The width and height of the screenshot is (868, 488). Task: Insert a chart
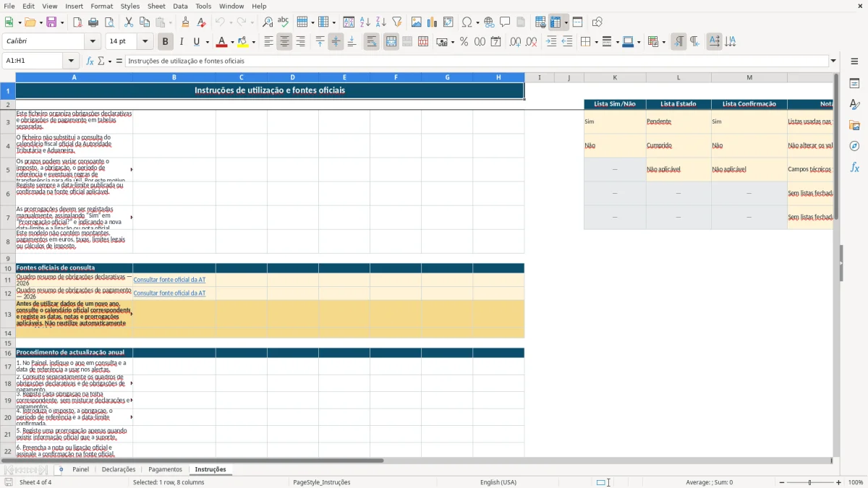pos(433,22)
